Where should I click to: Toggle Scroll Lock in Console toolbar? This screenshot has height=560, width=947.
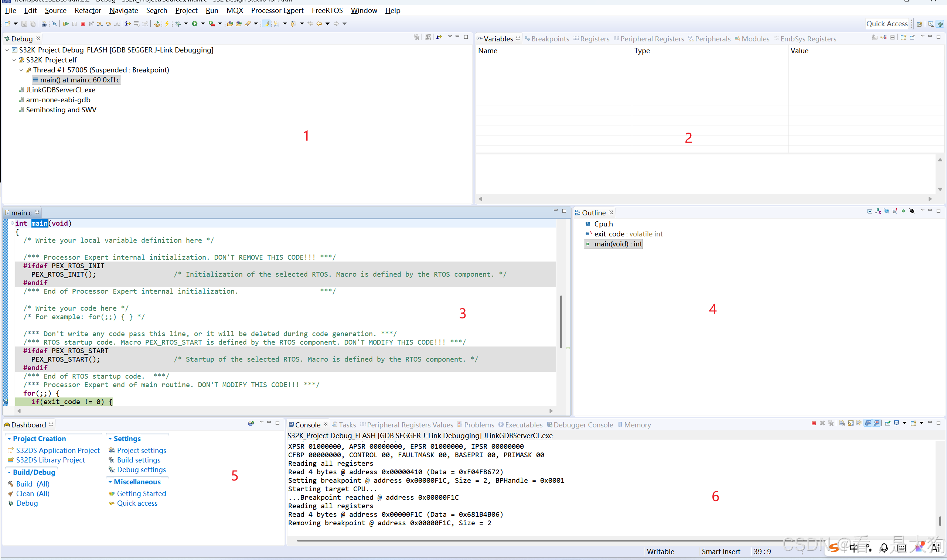coord(851,423)
